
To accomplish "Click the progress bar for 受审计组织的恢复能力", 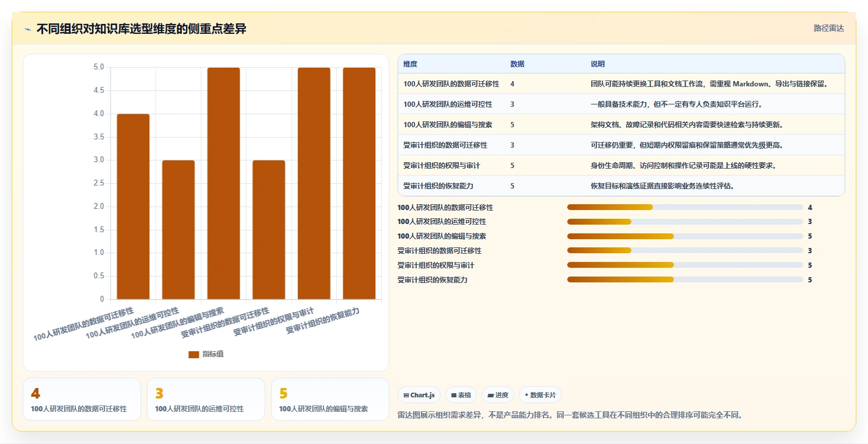I will [685, 280].
